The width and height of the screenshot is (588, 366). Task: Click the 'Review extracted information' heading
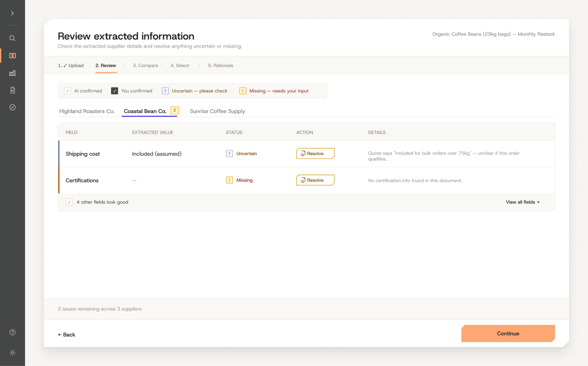click(x=126, y=36)
